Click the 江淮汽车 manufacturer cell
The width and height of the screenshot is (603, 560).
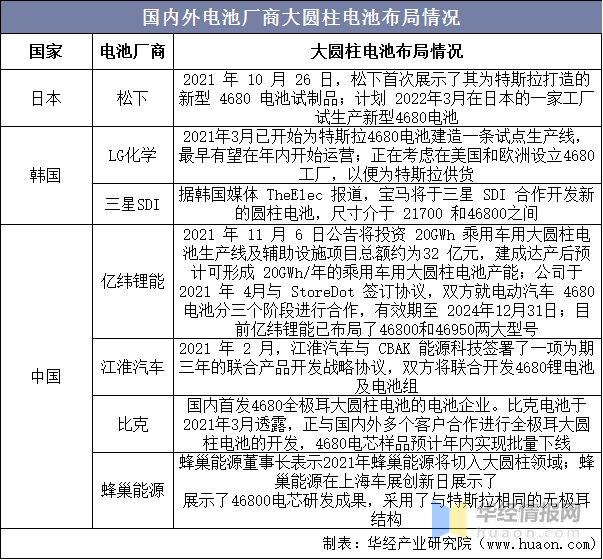[133, 367]
